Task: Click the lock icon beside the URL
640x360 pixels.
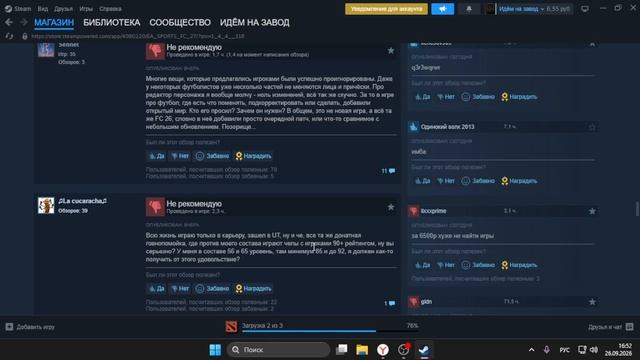Action: pyautogui.click(x=25, y=36)
